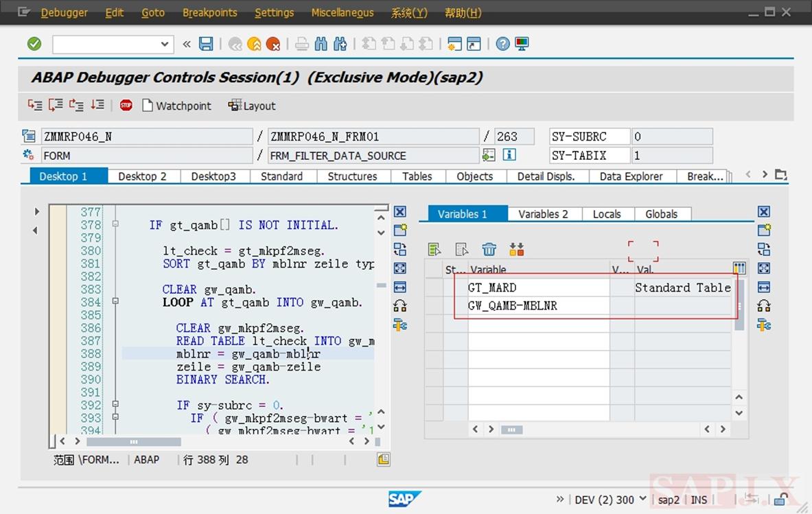Click the Execute step-over debugger icon
Viewport: 812px width, 514px height.
coord(56,105)
